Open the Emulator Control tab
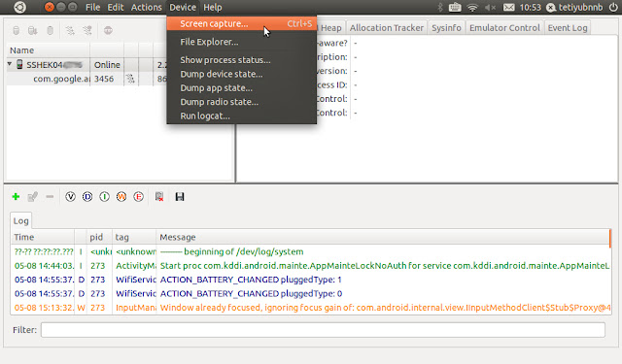The image size is (622, 364). (504, 28)
